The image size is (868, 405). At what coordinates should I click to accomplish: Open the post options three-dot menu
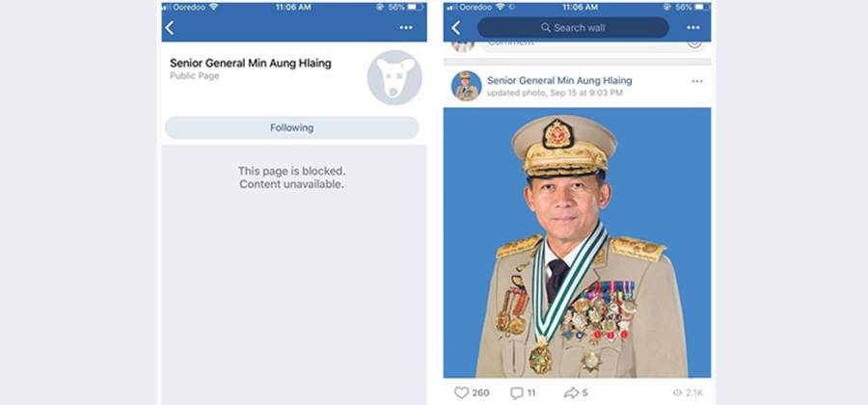coord(697,81)
